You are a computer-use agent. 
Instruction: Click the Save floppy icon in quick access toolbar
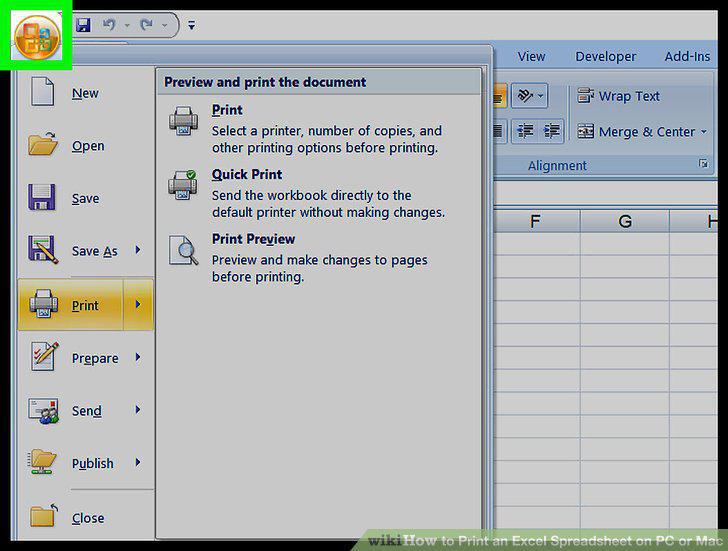[x=83, y=25]
